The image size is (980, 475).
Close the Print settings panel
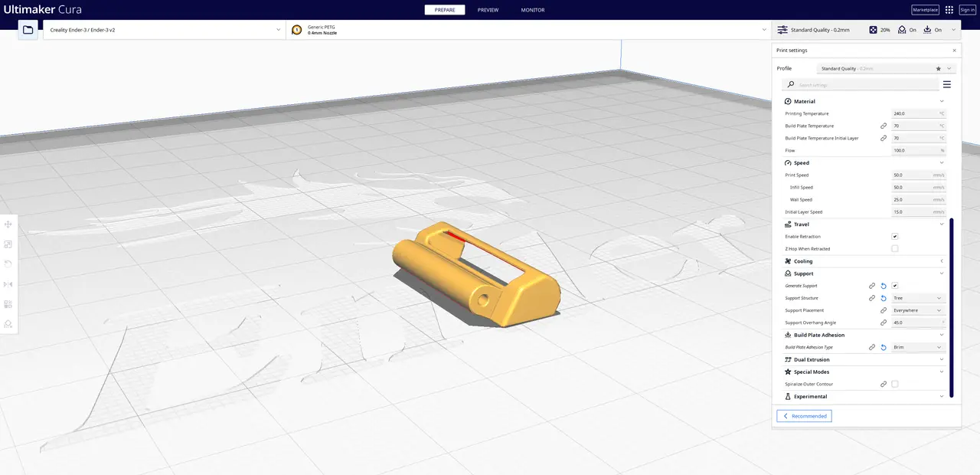[954, 51]
